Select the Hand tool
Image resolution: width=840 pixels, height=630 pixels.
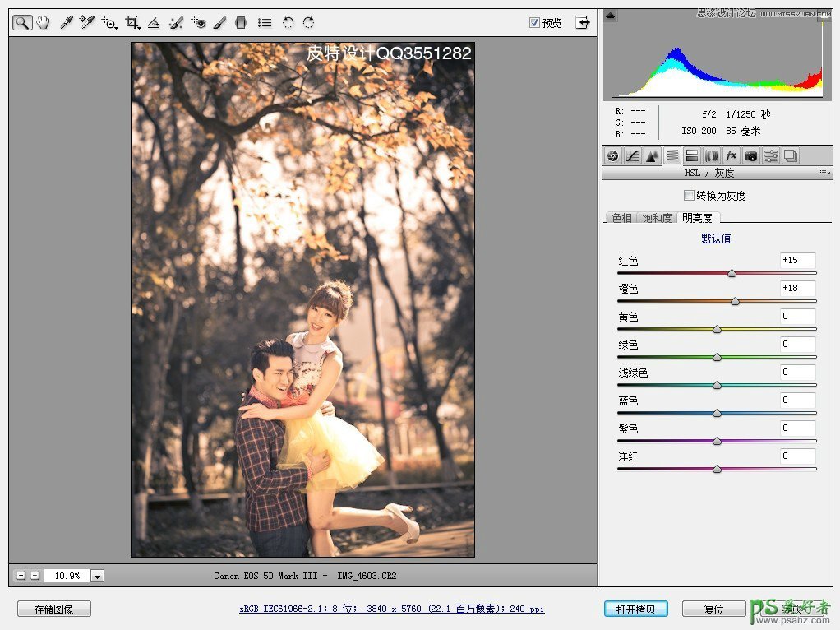pyautogui.click(x=44, y=23)
